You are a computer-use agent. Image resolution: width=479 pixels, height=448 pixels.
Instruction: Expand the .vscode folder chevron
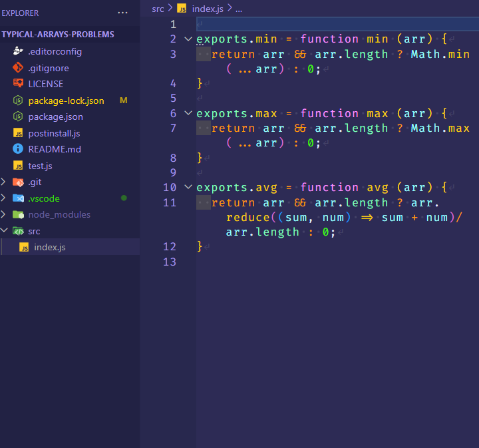tap(3, 198)
